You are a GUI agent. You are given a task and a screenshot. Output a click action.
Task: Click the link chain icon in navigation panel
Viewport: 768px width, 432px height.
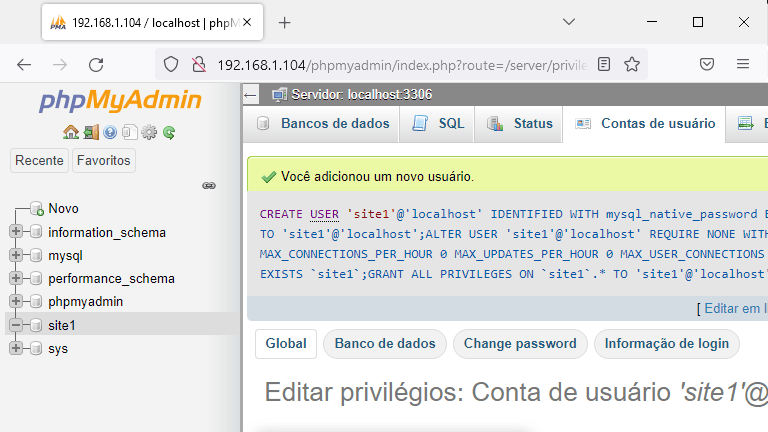coord(209,186)
